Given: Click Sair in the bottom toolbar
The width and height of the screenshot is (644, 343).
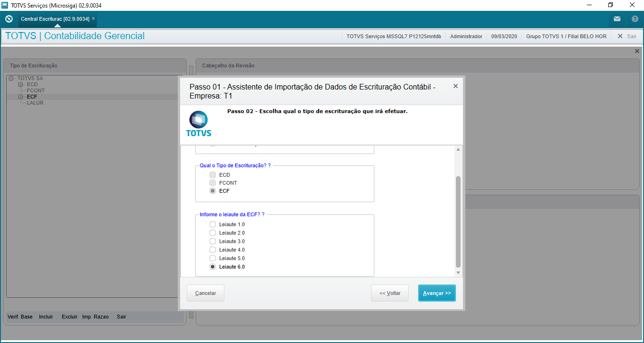Looking at the screenshot, I should tap(122, 317).
